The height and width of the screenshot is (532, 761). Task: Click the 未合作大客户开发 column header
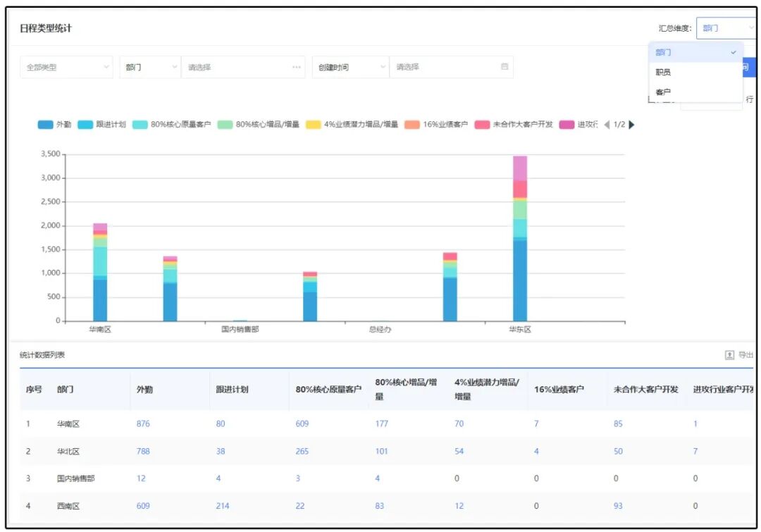(645, 389)
